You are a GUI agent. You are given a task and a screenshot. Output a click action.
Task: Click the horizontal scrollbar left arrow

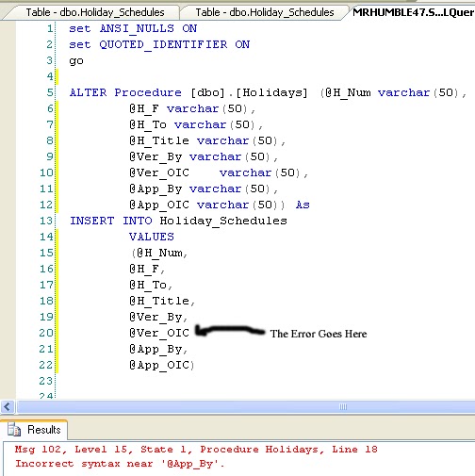pyautogui.click(x=8, y=407)
